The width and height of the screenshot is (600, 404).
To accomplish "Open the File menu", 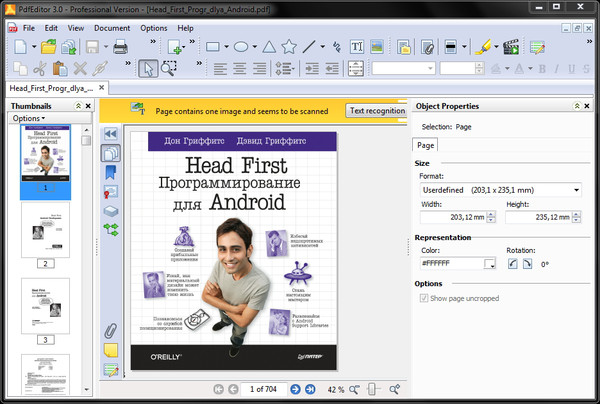I will 29,28.
